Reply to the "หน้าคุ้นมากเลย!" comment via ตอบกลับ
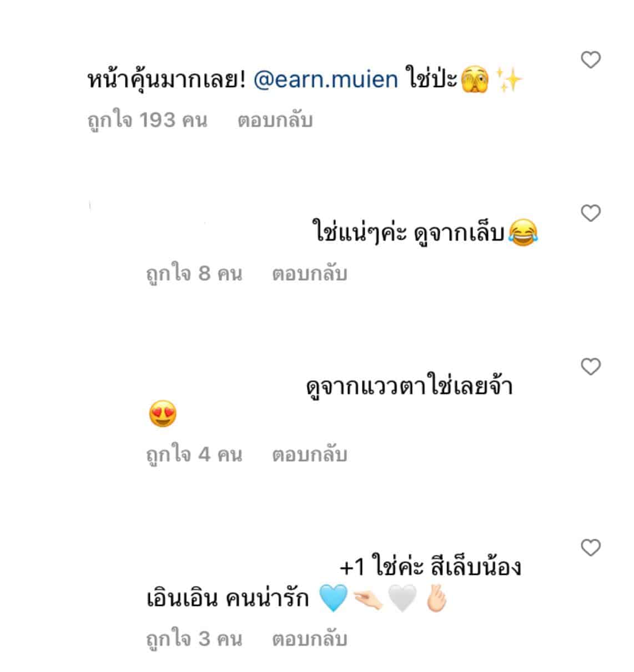This screenshot has height=672, width=634. coord(275,120)
